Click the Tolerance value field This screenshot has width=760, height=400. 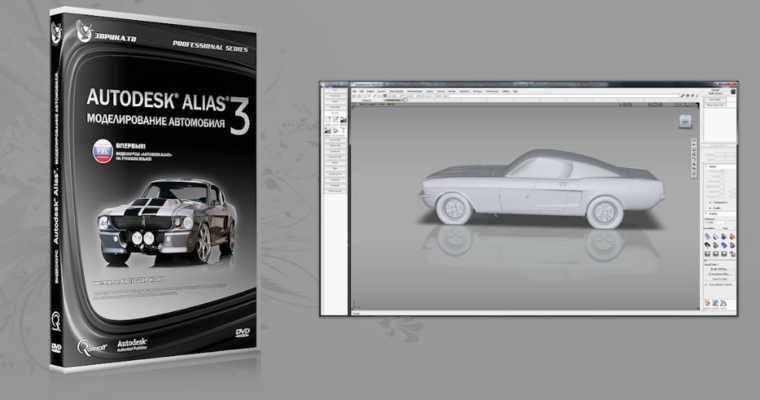coord(710,223)
